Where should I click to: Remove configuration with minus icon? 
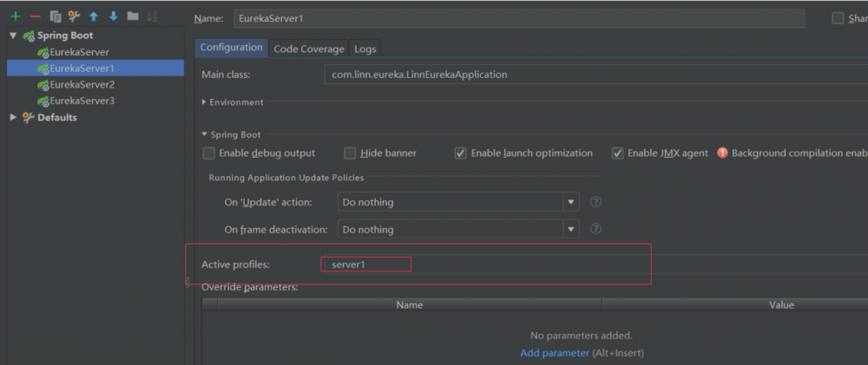tap(36, 16)
